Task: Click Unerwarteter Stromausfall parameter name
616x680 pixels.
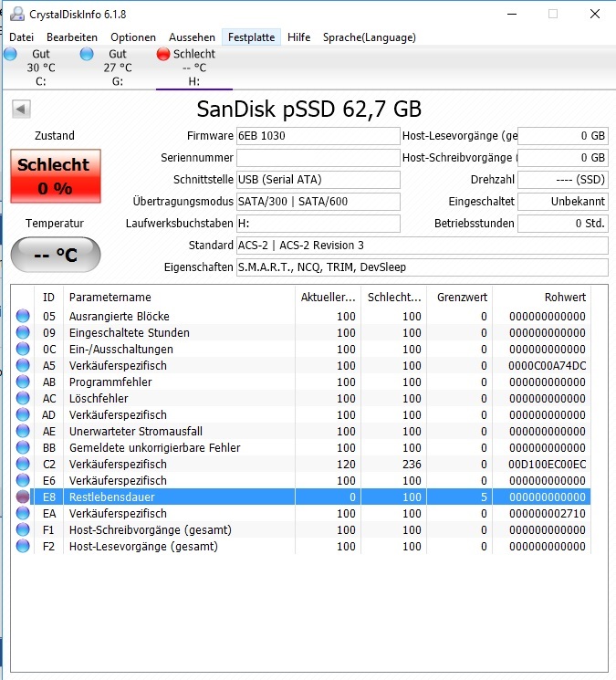Action: [x=136, y=431]
